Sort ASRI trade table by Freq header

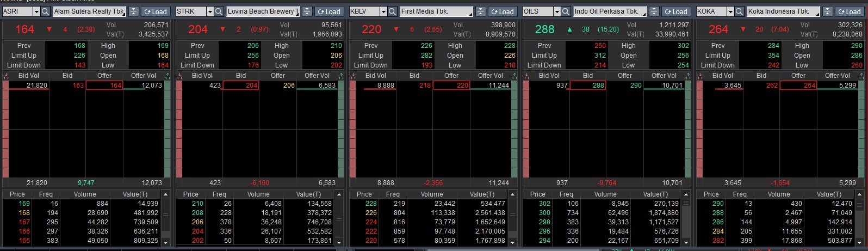click(46, 194)
